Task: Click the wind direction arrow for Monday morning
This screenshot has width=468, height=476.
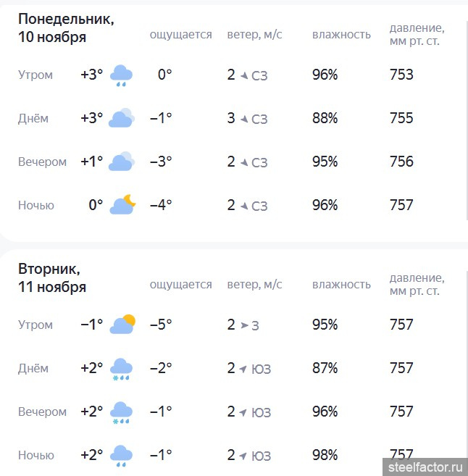Action: point(244,75)
